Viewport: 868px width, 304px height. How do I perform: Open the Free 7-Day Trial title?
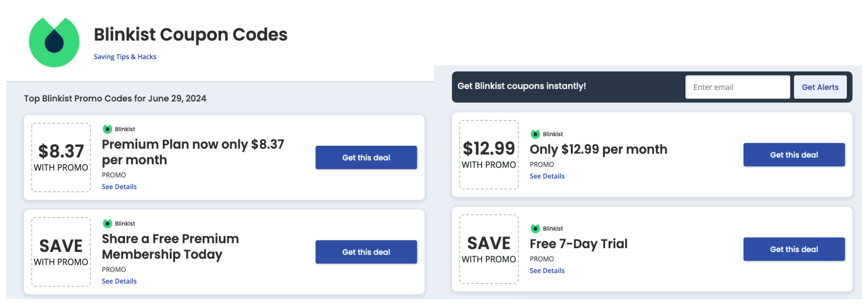pyautogui.click(x=579, y=244)
